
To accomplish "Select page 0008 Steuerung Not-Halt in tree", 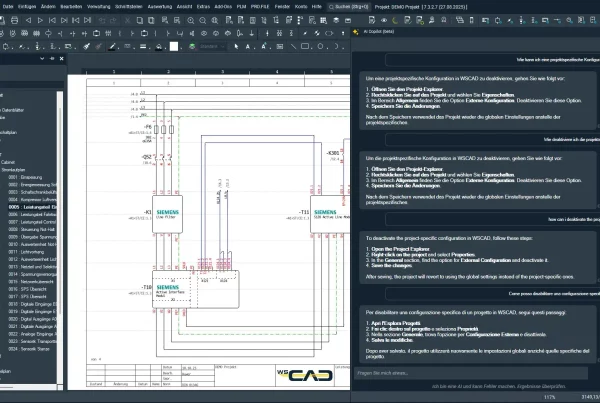I will [32, 229].
